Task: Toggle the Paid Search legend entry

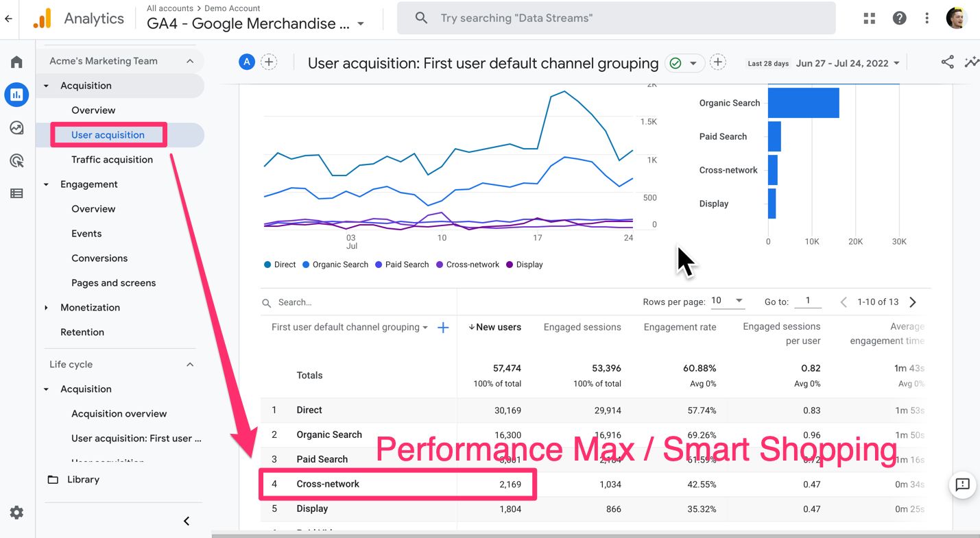Action: click(402, 265)
